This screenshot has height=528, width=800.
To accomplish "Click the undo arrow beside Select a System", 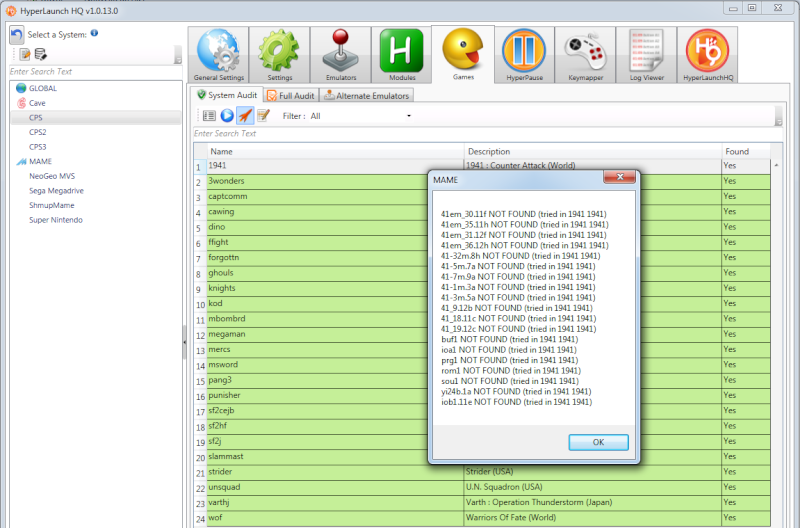I will point(16,35).
